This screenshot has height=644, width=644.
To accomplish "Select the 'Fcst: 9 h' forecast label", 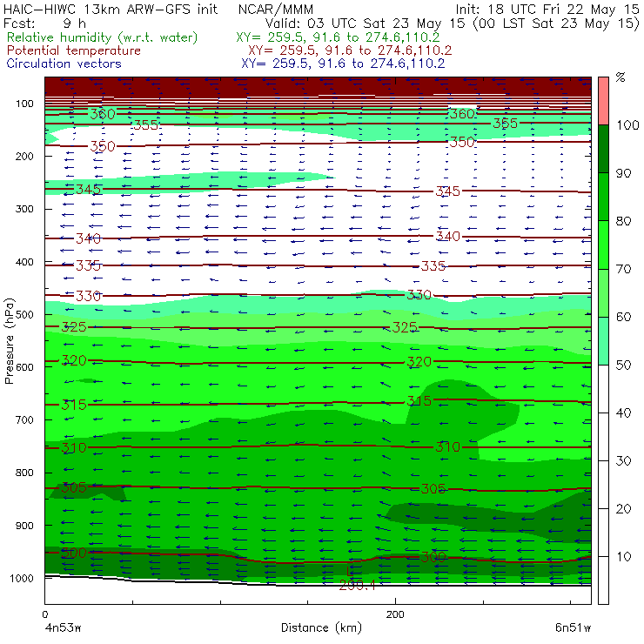I will 44,23.
